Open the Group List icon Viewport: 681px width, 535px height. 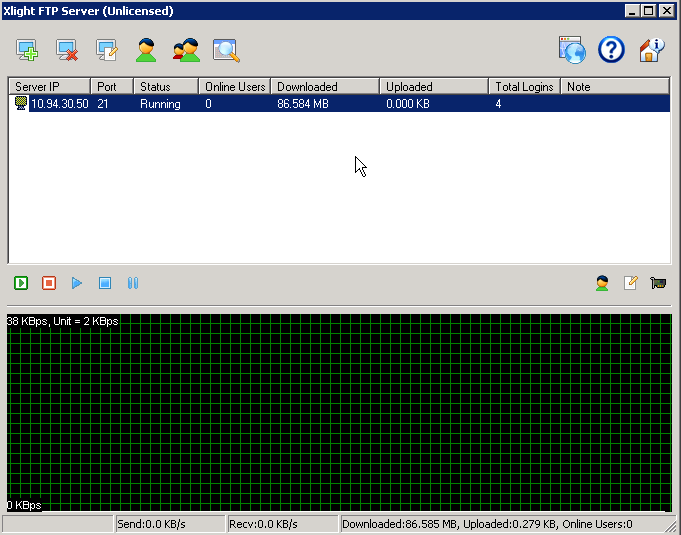[x=186, y=50]
